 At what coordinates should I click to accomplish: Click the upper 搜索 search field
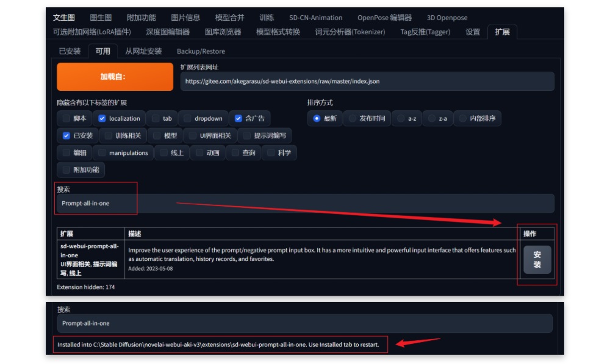click(306, 204)
